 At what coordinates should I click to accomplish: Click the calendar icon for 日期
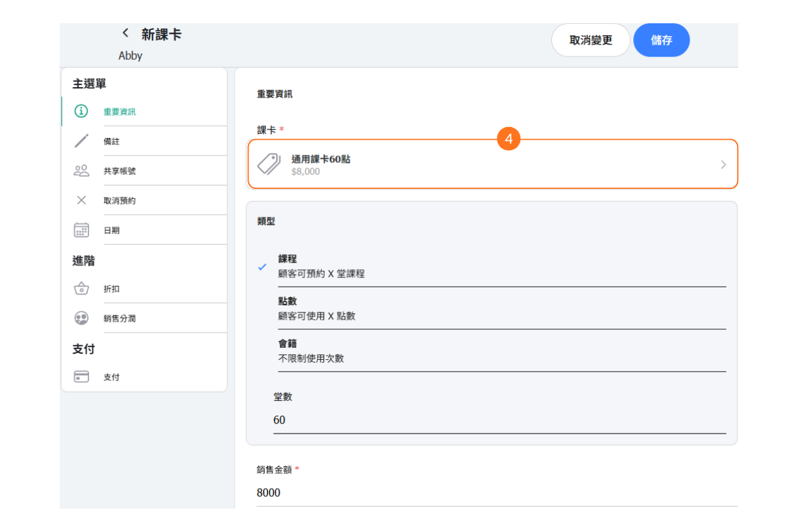pyautogui.click(x=81, y=230)
